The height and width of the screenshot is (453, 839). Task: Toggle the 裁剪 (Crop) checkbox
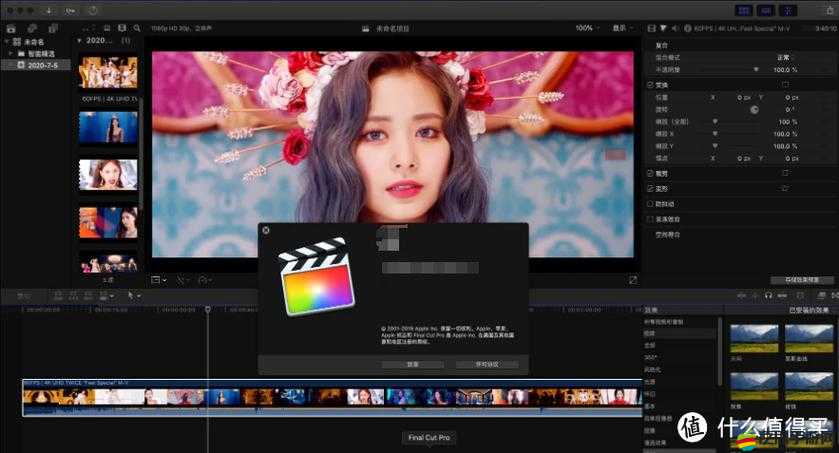point(651,172)
